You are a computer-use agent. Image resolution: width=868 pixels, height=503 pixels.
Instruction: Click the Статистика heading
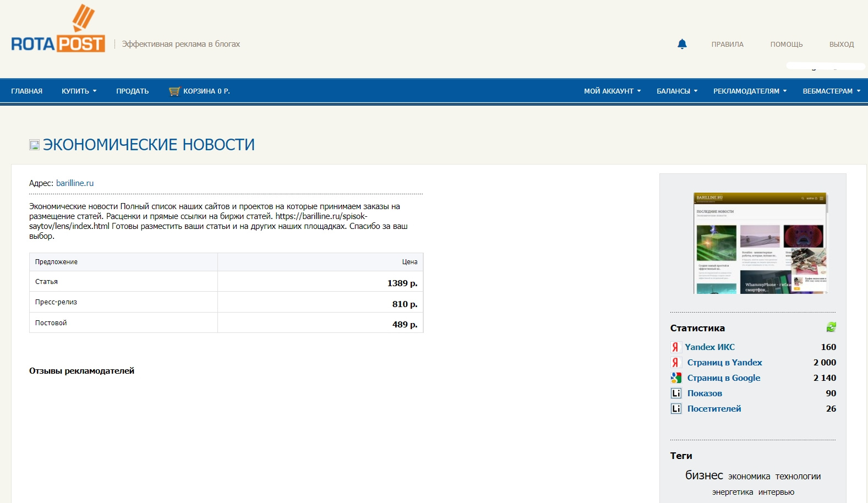[697, 328]
